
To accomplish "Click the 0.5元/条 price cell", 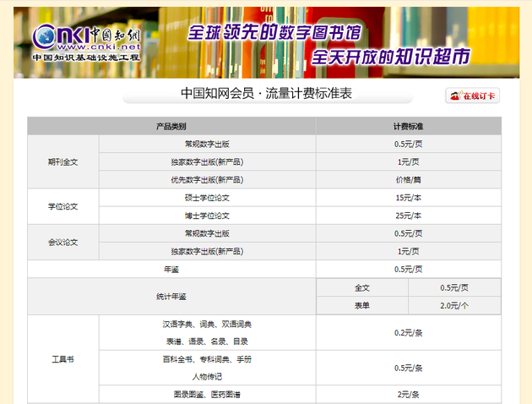I will [x=408, y=368].
